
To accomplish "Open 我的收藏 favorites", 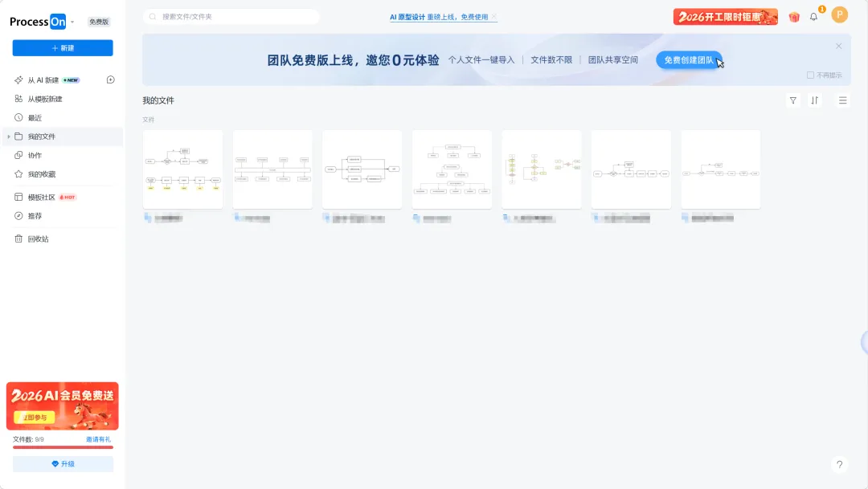I will [x=42, y=174].
